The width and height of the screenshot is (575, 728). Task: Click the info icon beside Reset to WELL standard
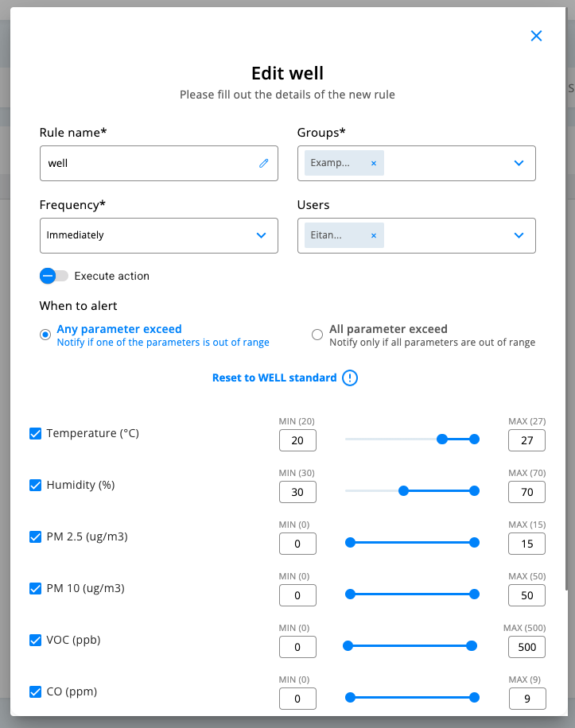pyautogui.click(x=350, y=378)
